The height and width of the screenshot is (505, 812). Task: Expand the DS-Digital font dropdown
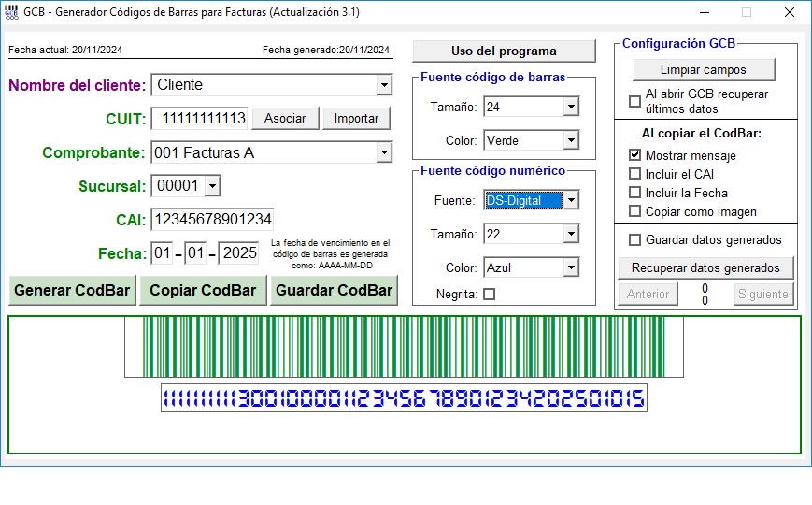pyautogui.click(x=570, y=200)
